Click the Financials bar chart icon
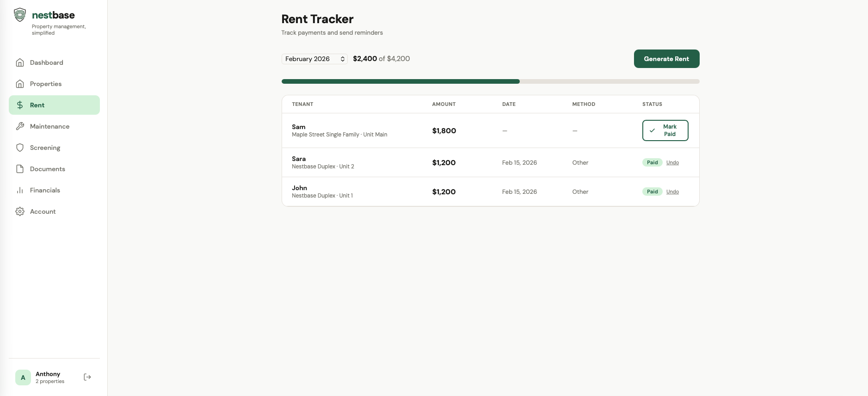The height and width of the screenshot is (396, 868). tap(20, 190)
